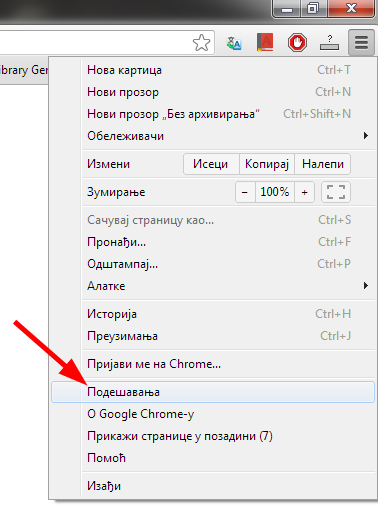Close the Chrome hamburger menu button
Screen dimensions: 378x528
point(361,42)
